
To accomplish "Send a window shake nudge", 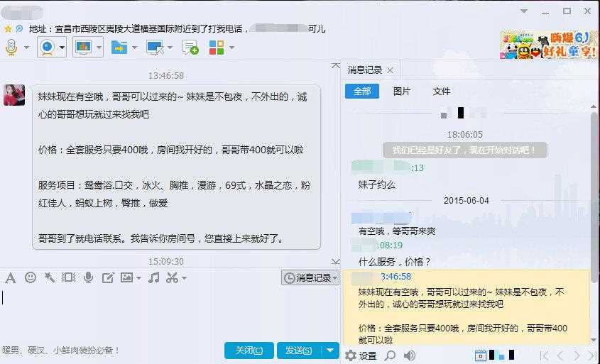I will tap(68, 277).
